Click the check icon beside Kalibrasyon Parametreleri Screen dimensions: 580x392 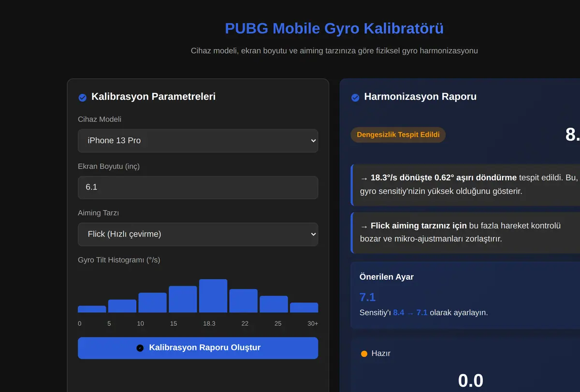82,98
